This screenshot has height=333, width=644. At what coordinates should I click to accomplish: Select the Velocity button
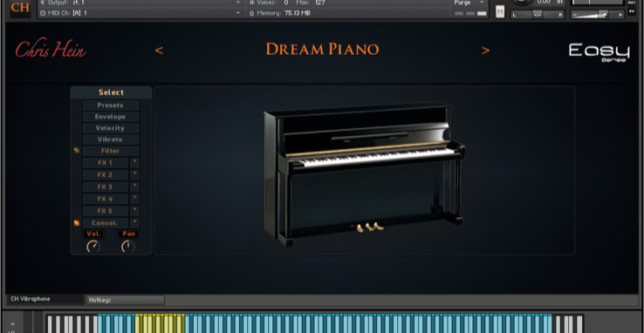(x=111, y=128)
